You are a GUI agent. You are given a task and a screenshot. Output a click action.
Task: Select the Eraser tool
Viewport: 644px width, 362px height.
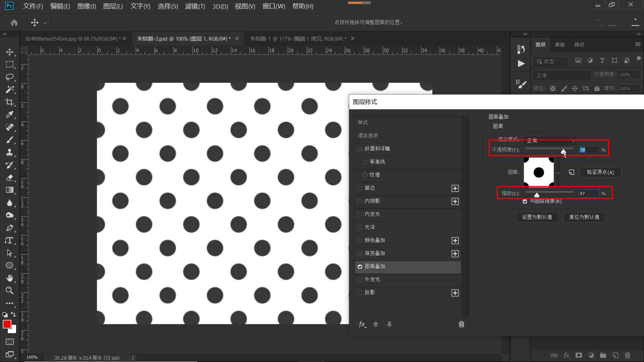click(x=9, y=178)
